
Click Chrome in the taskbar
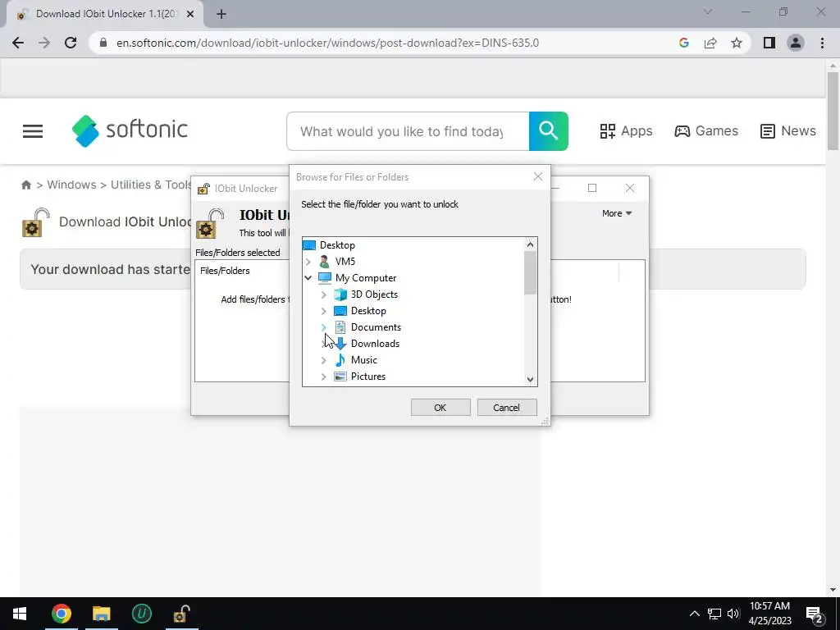pos(61,614)
